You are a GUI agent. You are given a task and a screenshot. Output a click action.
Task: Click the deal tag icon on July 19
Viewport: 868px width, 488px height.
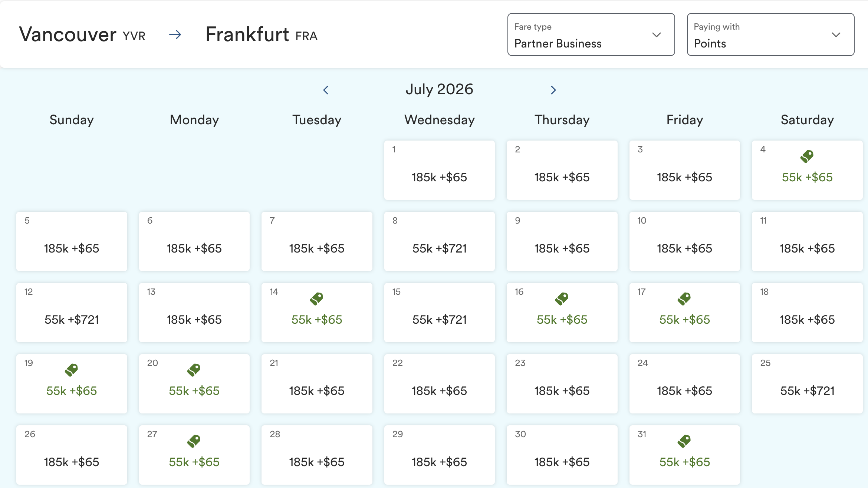tap(71, 370)
